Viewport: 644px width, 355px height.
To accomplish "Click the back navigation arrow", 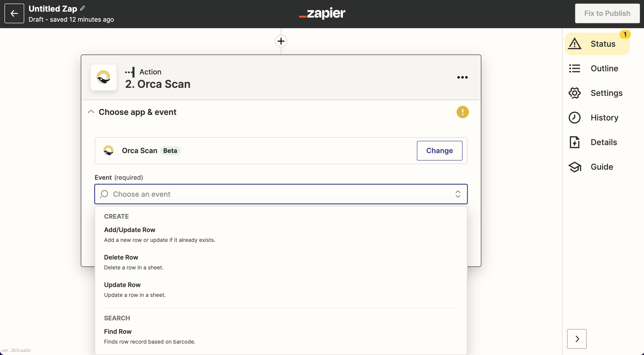I will [x=14, y=13].
